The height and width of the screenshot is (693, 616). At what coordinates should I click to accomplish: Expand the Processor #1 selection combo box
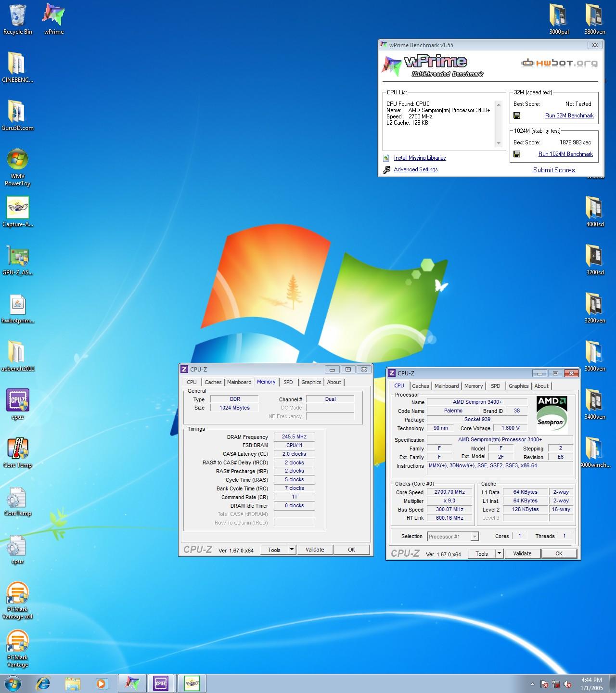[x=453, y=537]
